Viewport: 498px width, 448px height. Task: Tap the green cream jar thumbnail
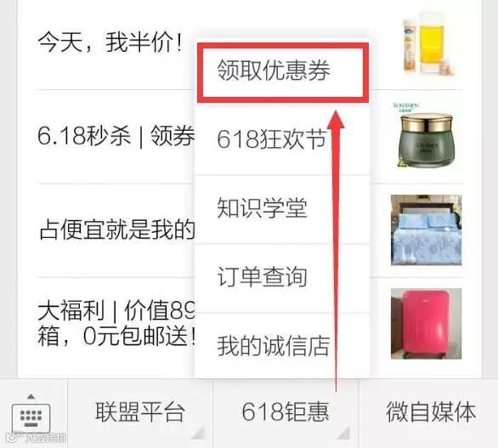pyautogui.click(x=426, y=136)
